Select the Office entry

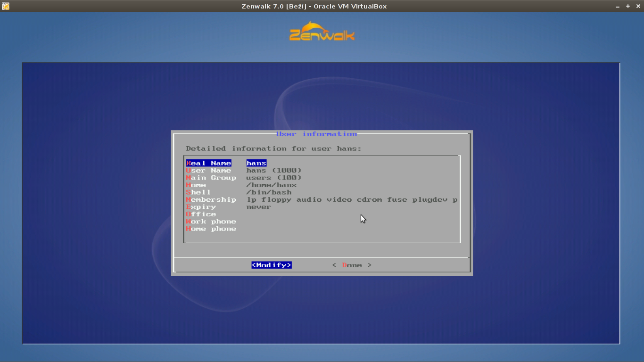pos(201,214)
